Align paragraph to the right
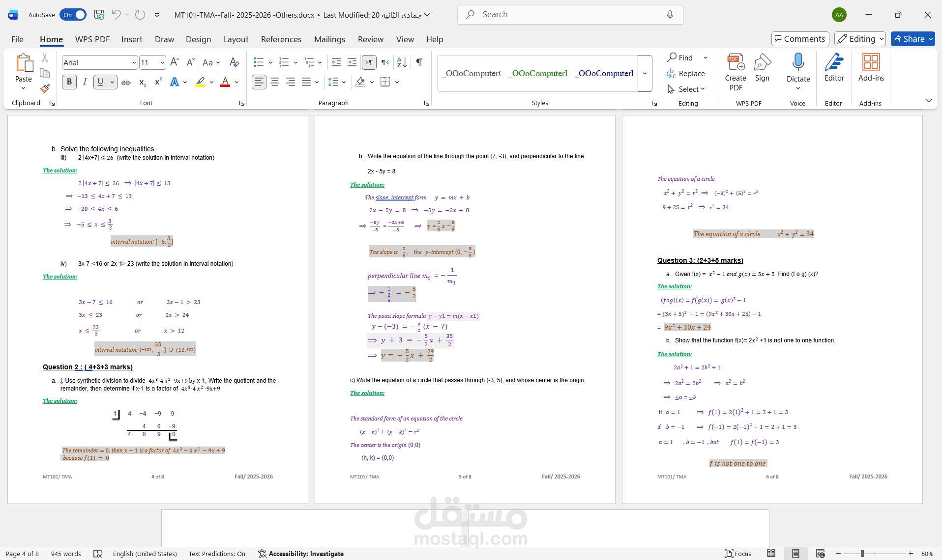 [x=291, y=82]
